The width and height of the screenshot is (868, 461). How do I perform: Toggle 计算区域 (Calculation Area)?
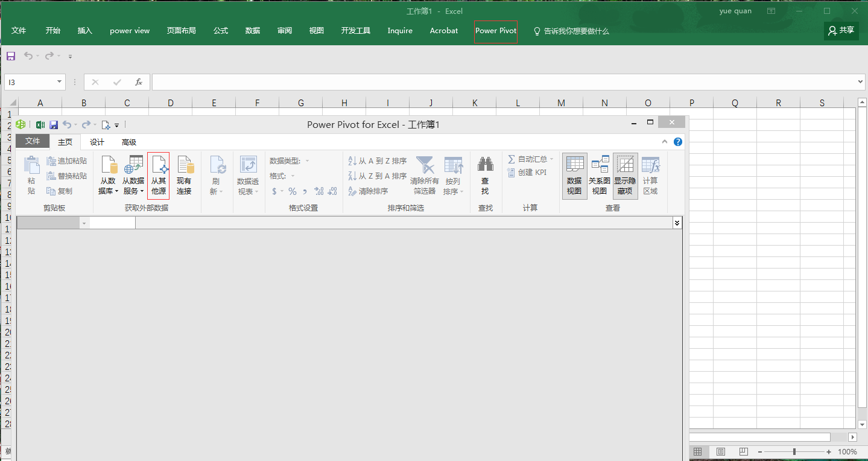tap(650, 175)
